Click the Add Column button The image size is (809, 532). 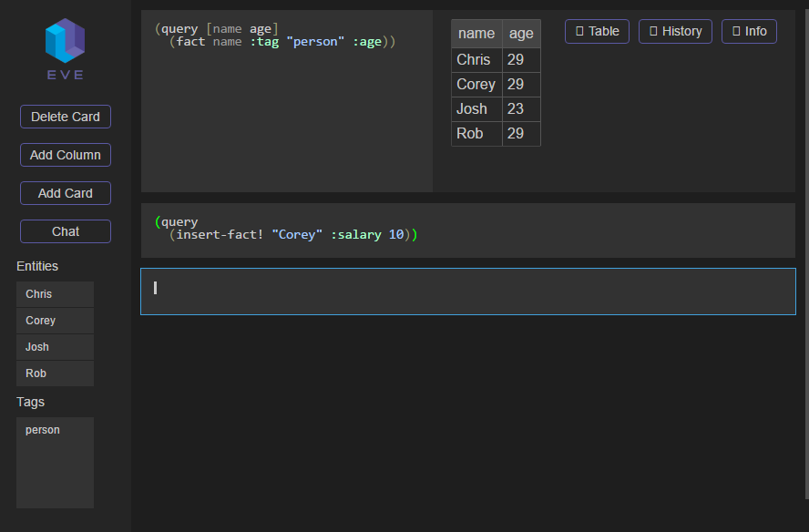(65, 155)
